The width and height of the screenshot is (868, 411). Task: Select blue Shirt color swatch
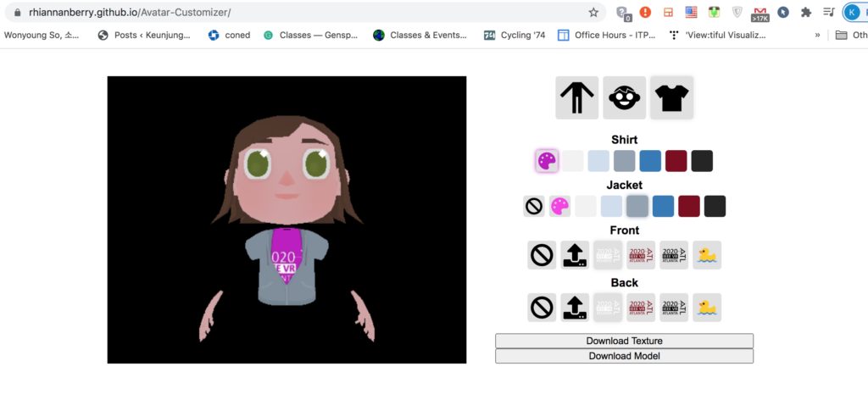pos(650,161)
